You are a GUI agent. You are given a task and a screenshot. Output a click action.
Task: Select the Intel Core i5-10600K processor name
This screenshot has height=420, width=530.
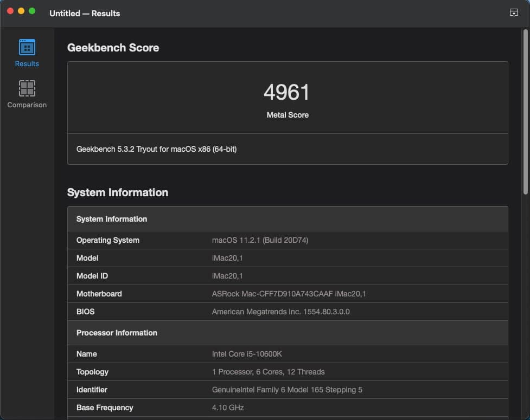pos(247,354)
